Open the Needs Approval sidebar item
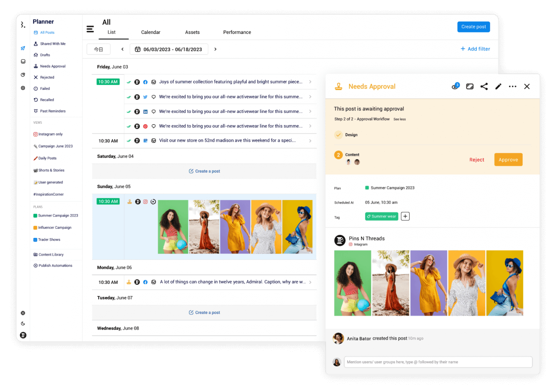The height and width of the screenshot is (392, 556). point(52,66)
